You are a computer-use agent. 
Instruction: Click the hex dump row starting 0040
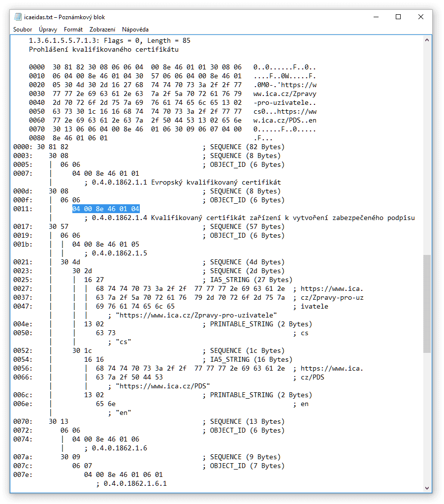(173, 102)
